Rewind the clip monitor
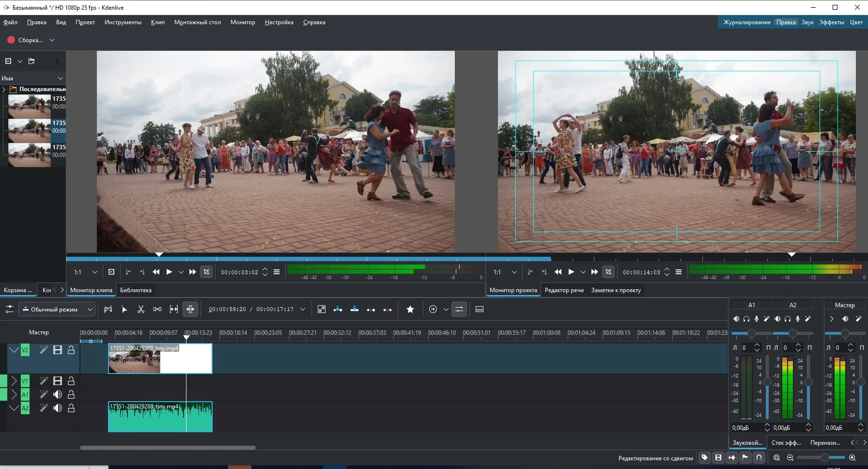The image size is (868, 469). pyautogui.click(x=156, y=272)
